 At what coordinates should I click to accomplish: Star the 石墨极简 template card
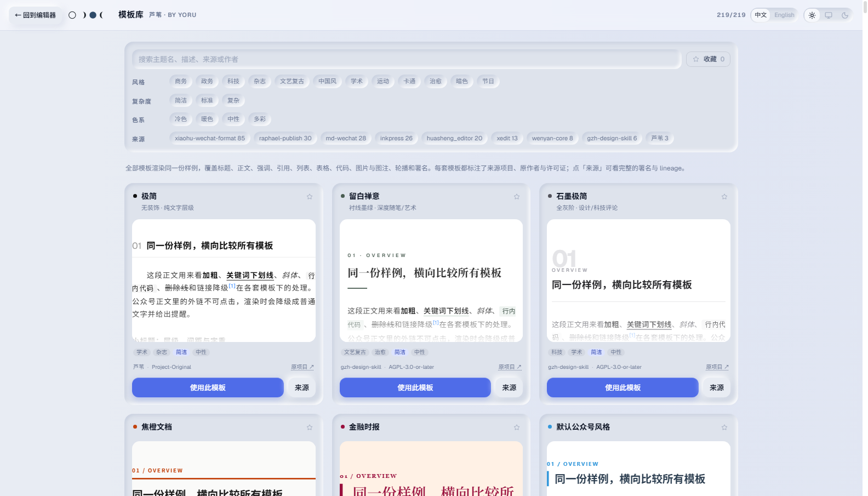(x=724, y=197)
